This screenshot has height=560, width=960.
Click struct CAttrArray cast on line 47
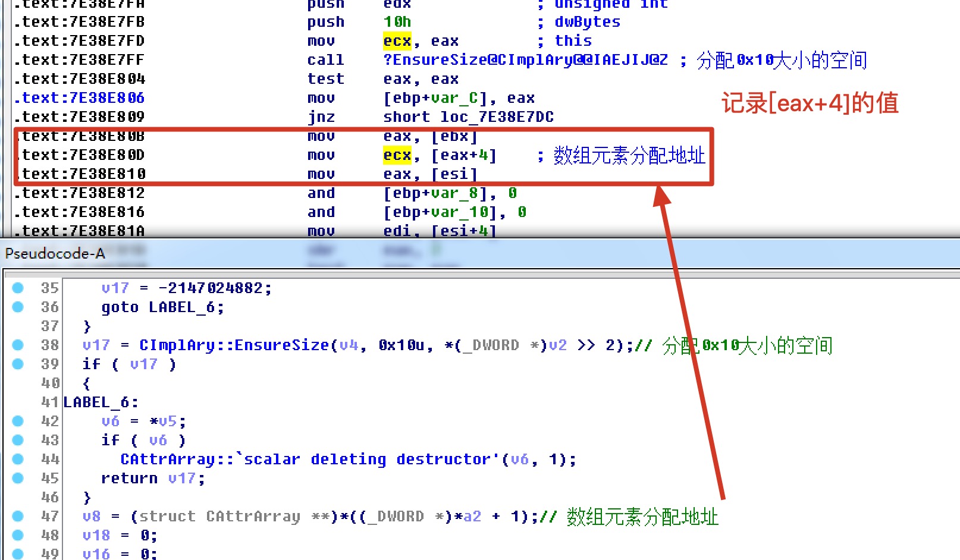coord(234,517)
